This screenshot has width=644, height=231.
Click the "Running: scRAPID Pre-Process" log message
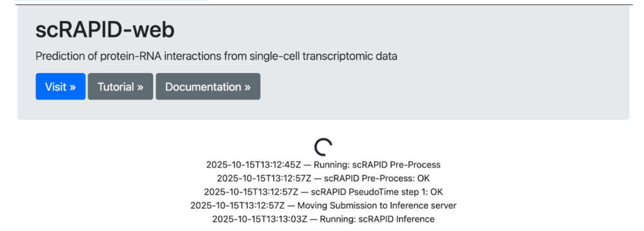click(380, 165)
